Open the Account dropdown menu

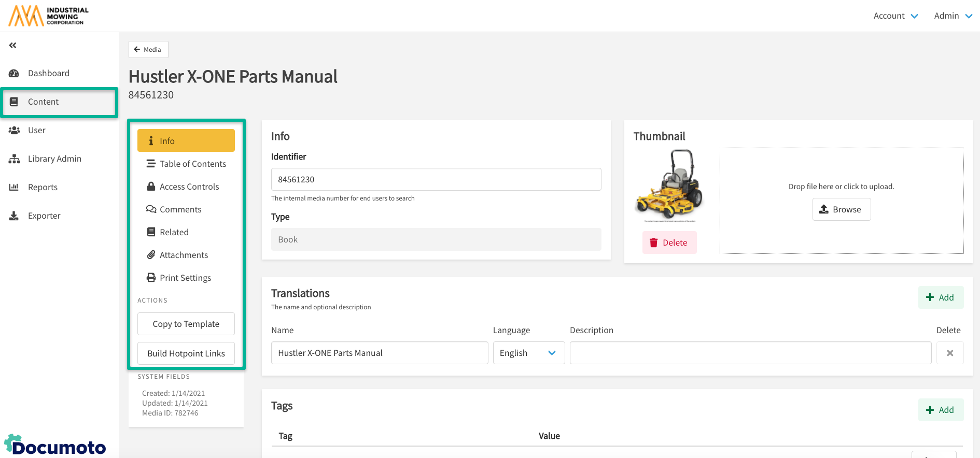coord(895,16)
